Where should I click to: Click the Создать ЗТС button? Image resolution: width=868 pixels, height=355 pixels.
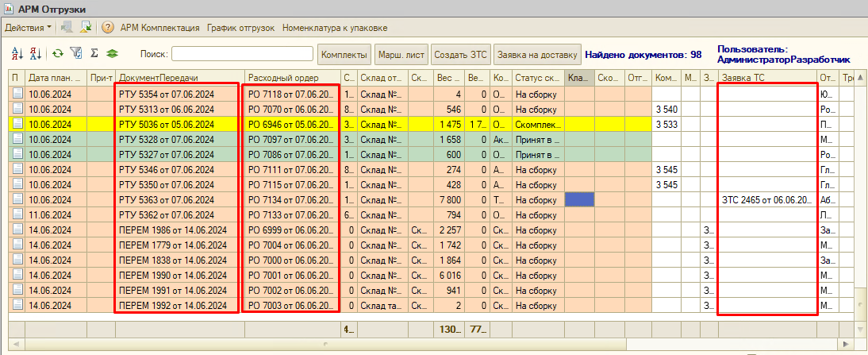pyautogui.click(x=460, y=54)
